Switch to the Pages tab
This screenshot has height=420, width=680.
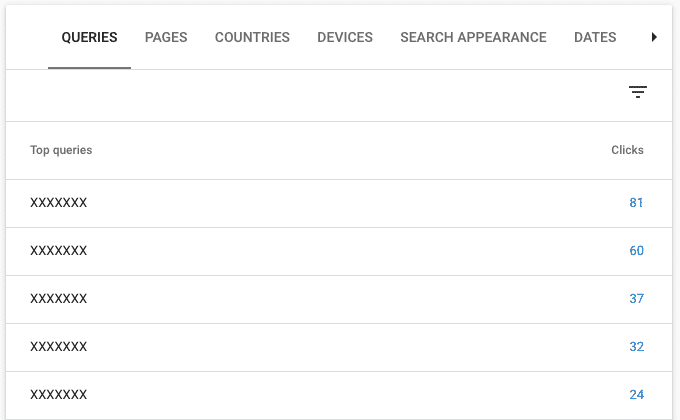click(166, 37)
